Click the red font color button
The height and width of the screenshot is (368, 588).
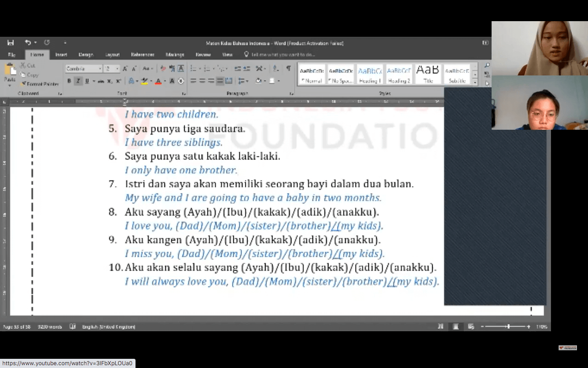[x=158, y=81]
